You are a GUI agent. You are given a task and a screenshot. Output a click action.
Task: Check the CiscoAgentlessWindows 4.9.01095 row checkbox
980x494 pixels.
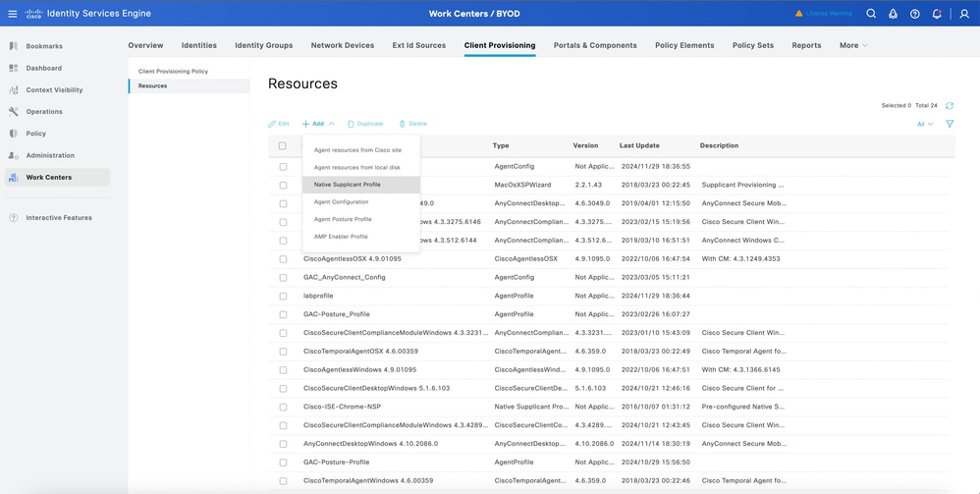click(x=283, y=370)
